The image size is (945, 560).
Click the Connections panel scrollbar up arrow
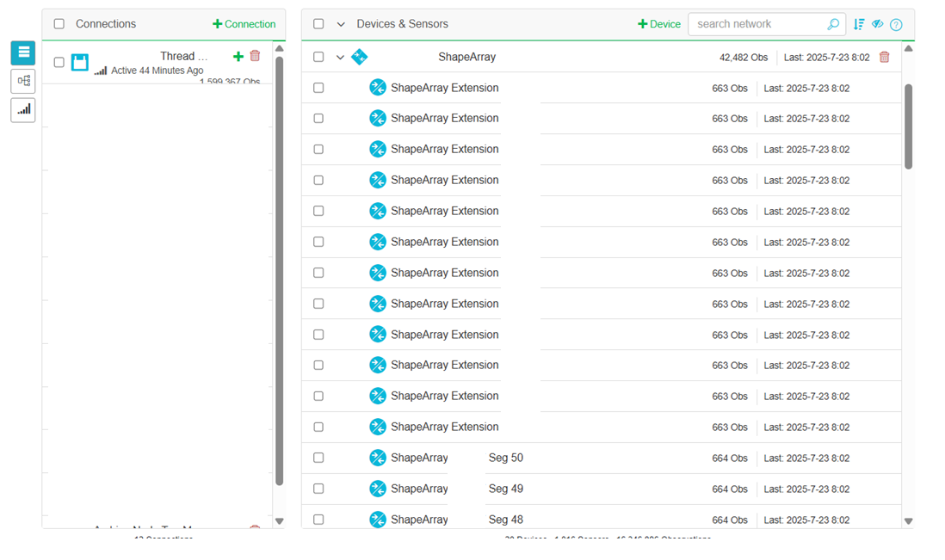tap(279, 48)
